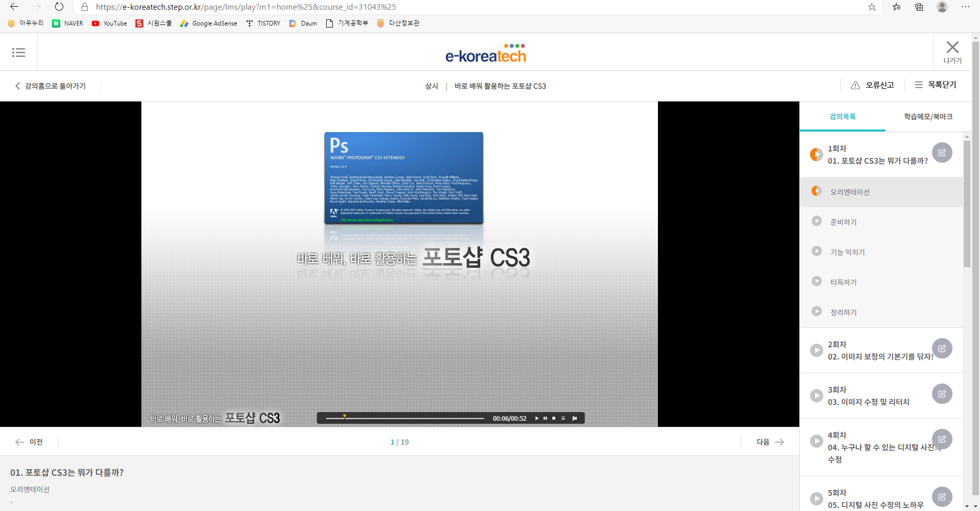Screen dimensions: 980x511
Task: Open the Daum bookmark
Action: (303, 23)
